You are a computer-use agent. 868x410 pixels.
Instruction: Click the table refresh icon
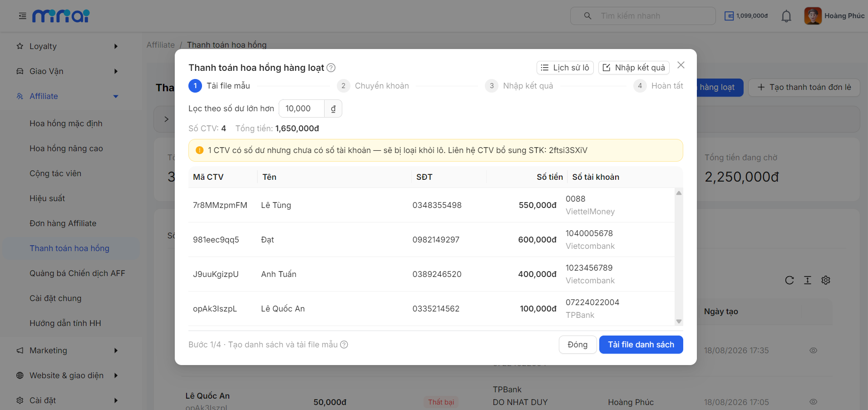coord(789,280)
